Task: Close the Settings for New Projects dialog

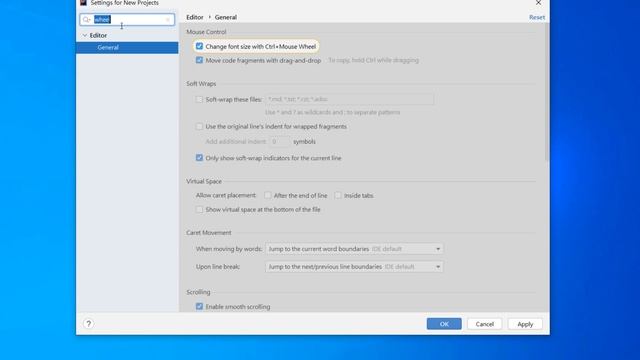Action: 538,3
